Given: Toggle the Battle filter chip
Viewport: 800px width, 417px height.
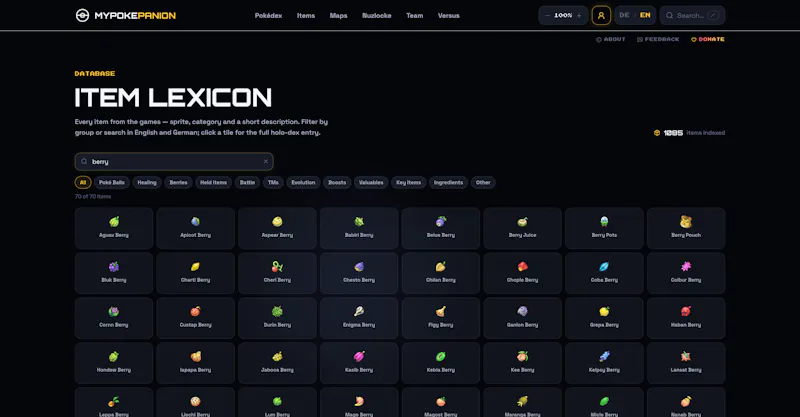Looking at the screenshot, I should click(x=247, y=182).
